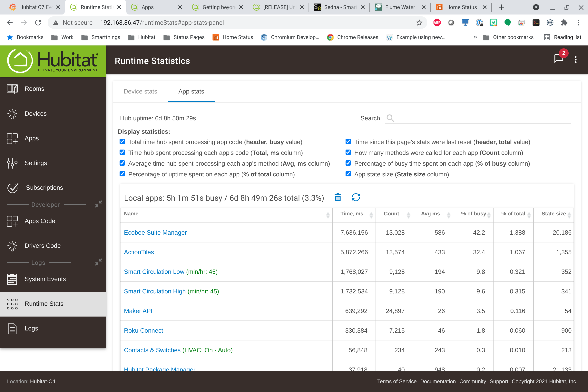Click the search magnifier icon
Image resolution: width=588 pixels, height=392 pixels.
click(x=390, y=118)
